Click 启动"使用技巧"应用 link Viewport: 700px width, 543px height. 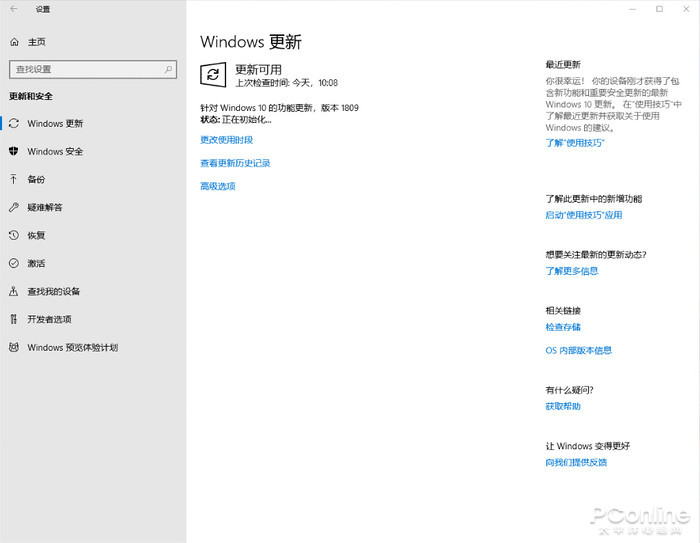point(584,215)
